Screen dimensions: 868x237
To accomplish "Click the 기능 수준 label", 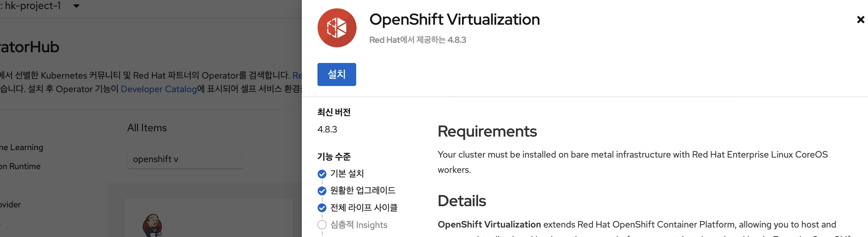I will pos(334,157).
